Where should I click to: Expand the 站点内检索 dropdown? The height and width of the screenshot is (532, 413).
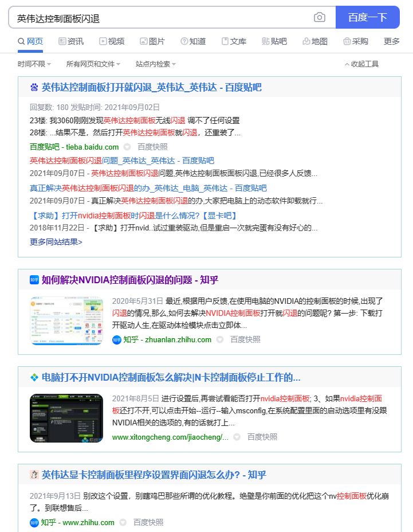pyautogui.click(x=156, y=64)
